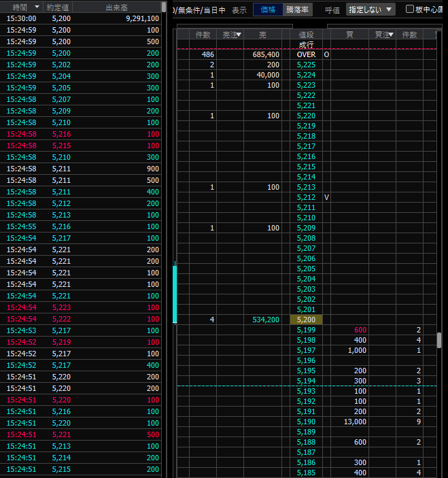Screen dimensions: 448x478
Task: Click the 534,200 sell quantity cell
Action: tap(262, 320)
